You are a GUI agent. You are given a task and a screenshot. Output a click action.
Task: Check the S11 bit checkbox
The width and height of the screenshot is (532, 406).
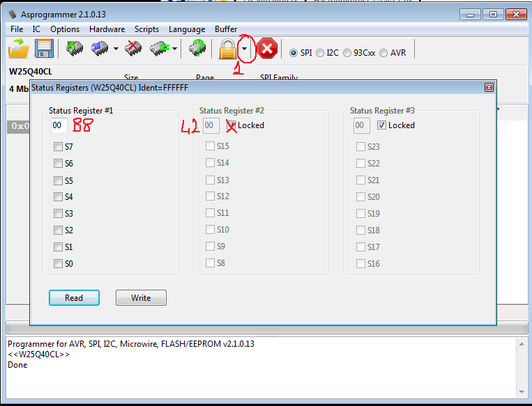(210, 213)
